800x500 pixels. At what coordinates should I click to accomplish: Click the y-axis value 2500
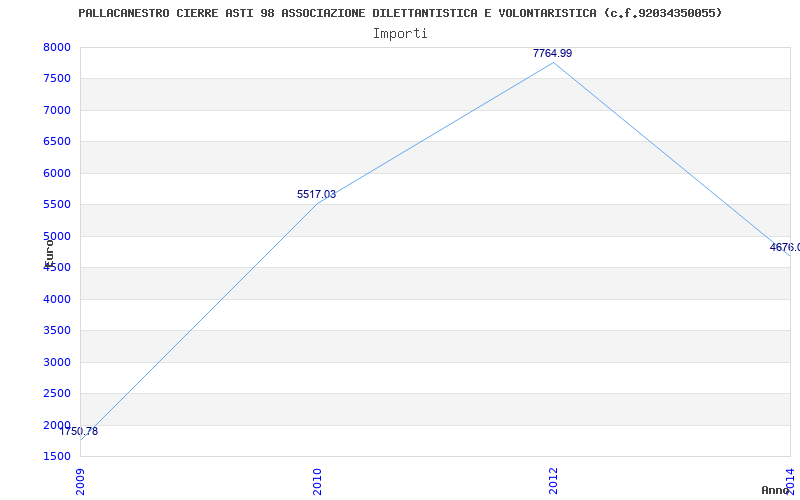point(57,393)
